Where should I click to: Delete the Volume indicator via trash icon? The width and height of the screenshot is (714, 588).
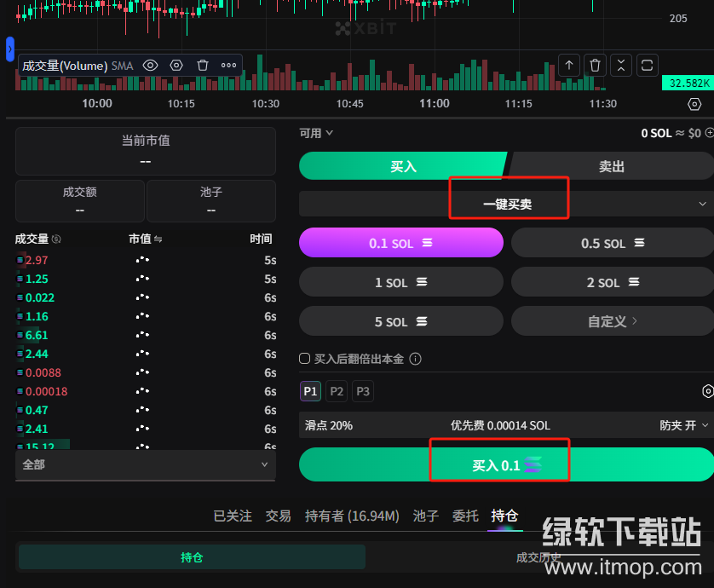(x=203, y=65)
